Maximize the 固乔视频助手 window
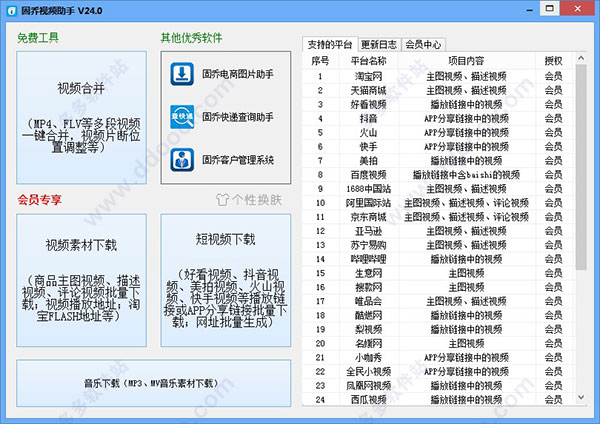 549,8
